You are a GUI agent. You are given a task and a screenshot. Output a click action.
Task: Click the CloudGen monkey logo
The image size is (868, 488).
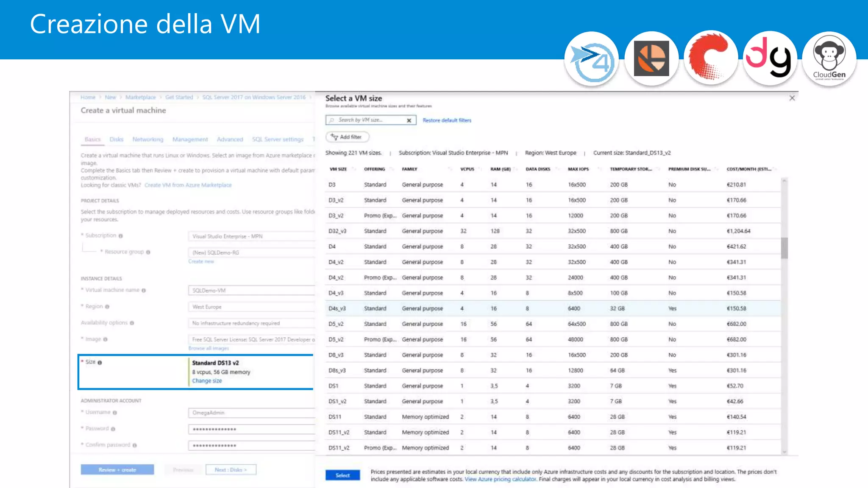(829, 59)
